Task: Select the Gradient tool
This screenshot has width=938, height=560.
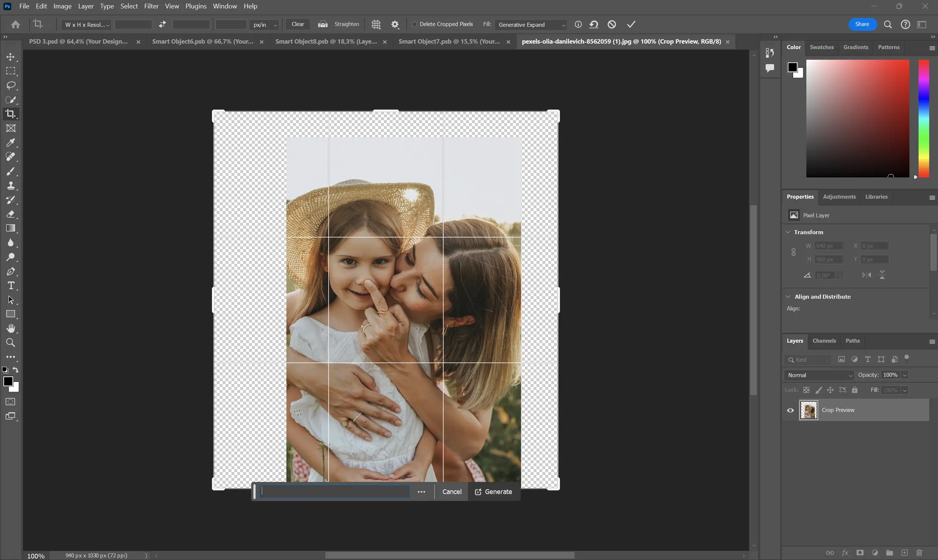Action: (11, 228)
